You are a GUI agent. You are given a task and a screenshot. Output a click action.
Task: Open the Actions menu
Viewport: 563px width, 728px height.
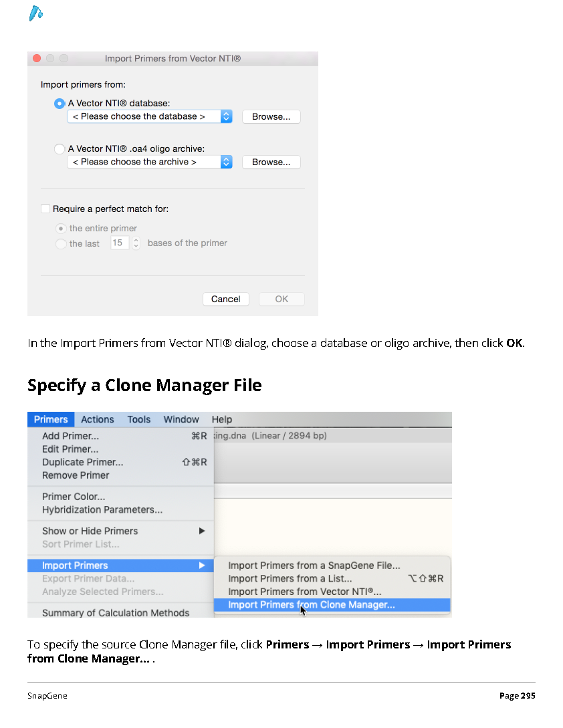[98, 419]
